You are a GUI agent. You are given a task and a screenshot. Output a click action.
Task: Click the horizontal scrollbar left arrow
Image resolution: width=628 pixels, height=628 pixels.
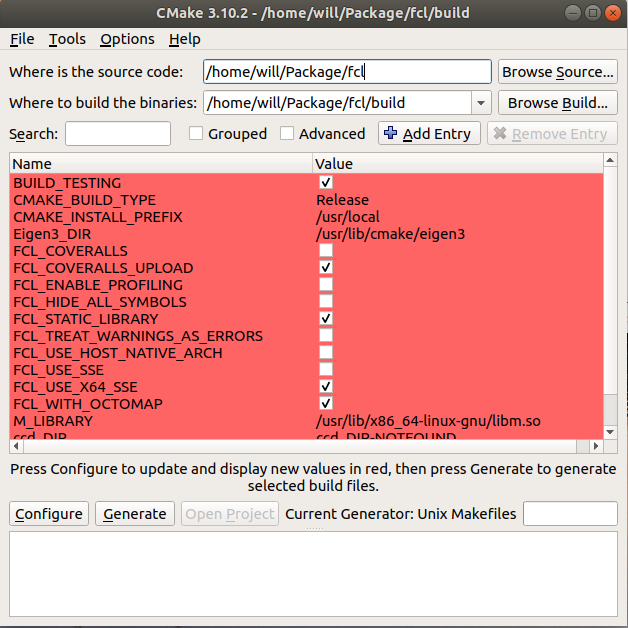[16, 446]
